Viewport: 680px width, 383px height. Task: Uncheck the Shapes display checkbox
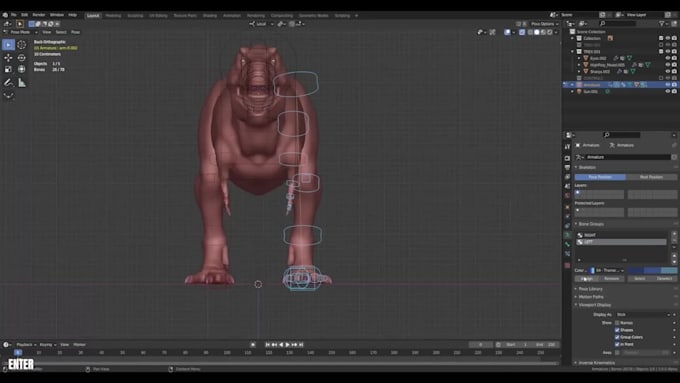(x=617, y=330)
